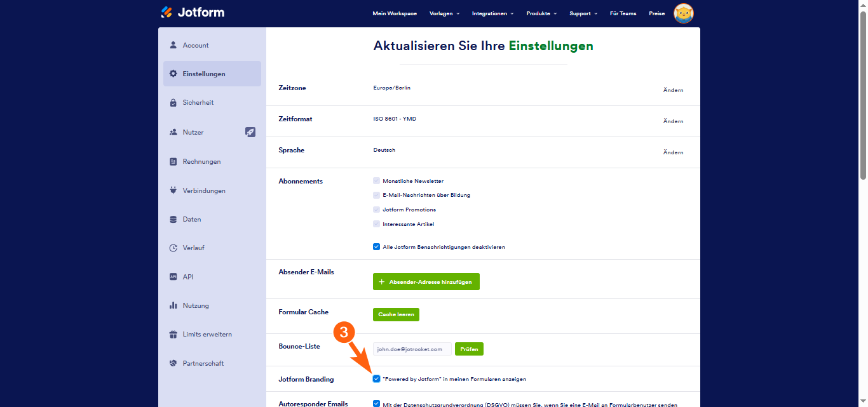
Task: Click Ändern for Sprache
Action: (x=673, y=152)
